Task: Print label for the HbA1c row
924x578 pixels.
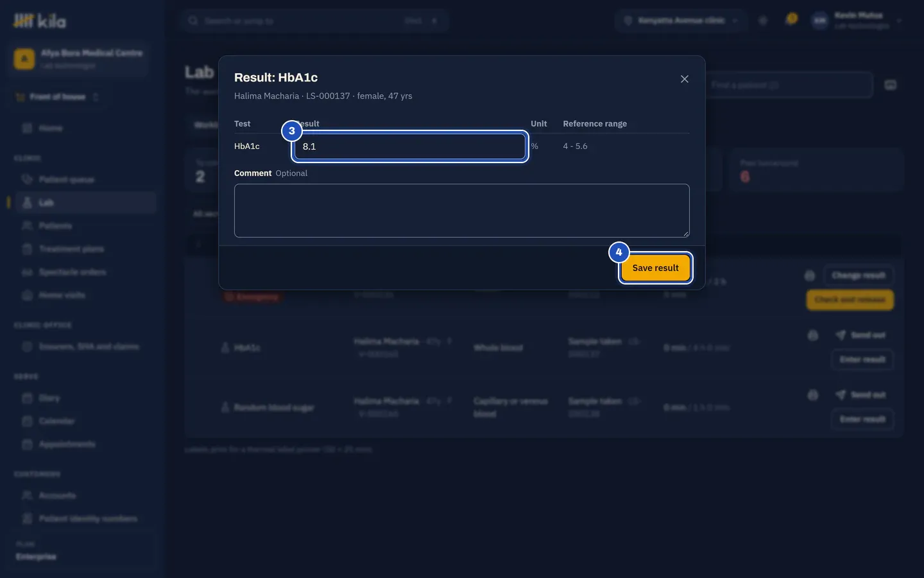Action: (813, 335)
